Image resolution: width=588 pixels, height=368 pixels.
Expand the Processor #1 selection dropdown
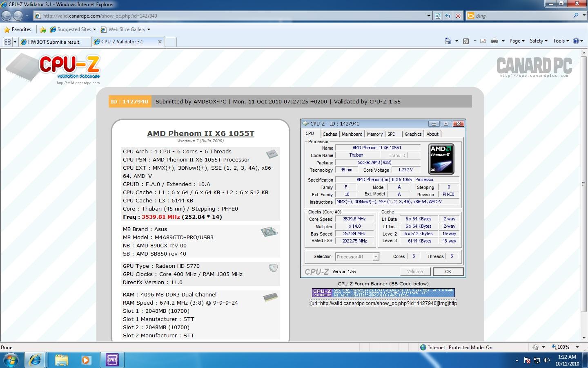(376, 257)
